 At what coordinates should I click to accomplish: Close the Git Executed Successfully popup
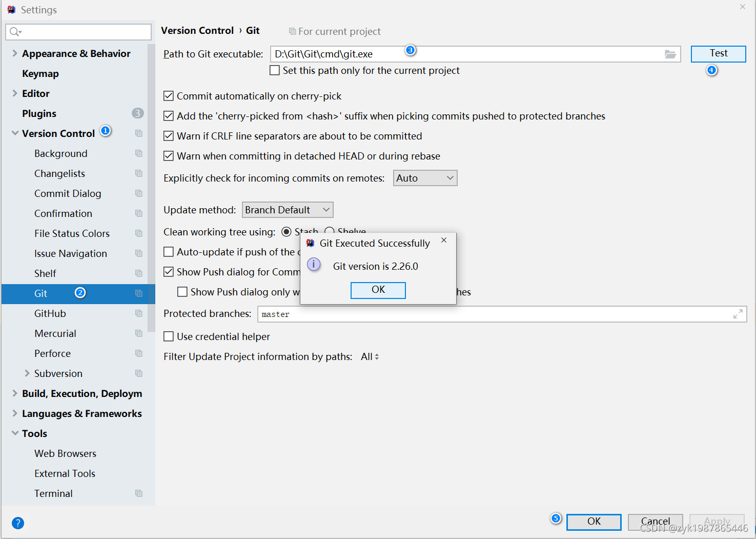(x=444, y=241)
